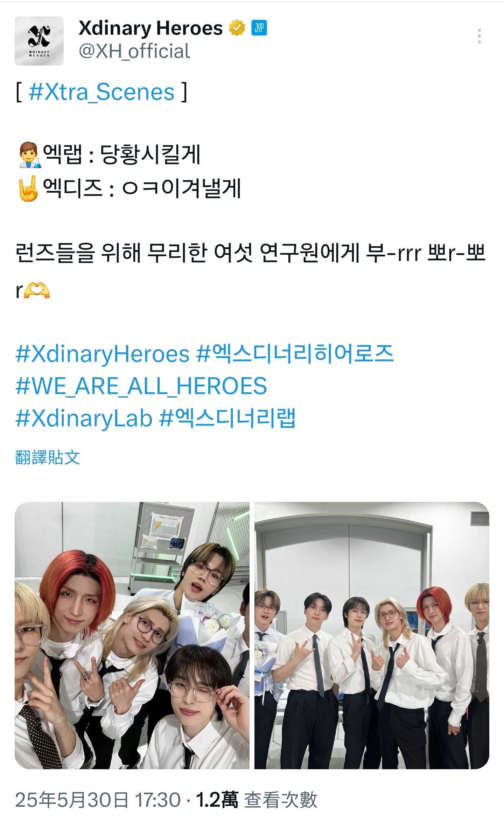Open the three-dot more options menu
Screen dimensions: 504x827
[x=479, y=36]
